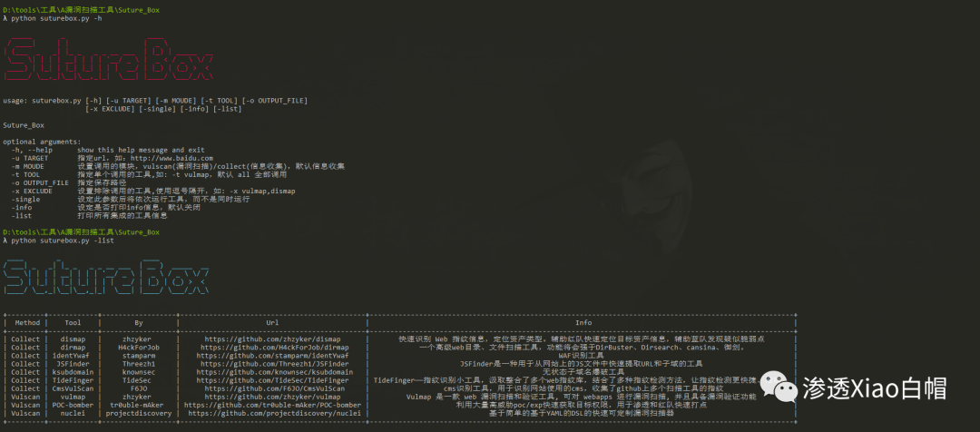Click the 'Vulscan' method in nuclei row
This screenshot has height=432, width=980.
click(25, 413)
